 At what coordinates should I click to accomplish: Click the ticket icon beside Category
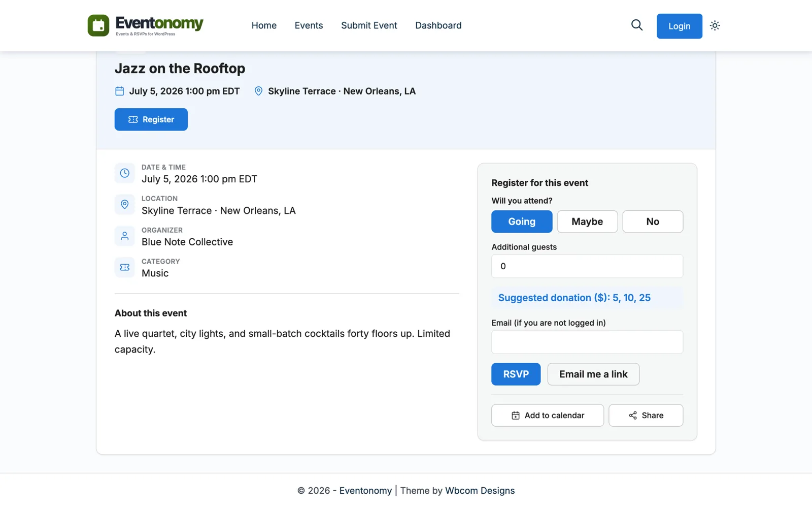point(124,267)
